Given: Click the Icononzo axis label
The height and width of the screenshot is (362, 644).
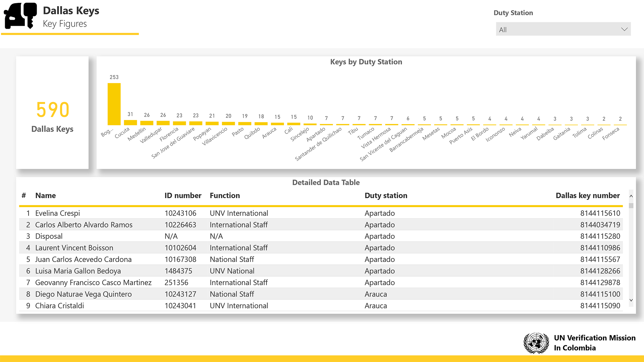Looking at the screenshot, I should 495,135.
